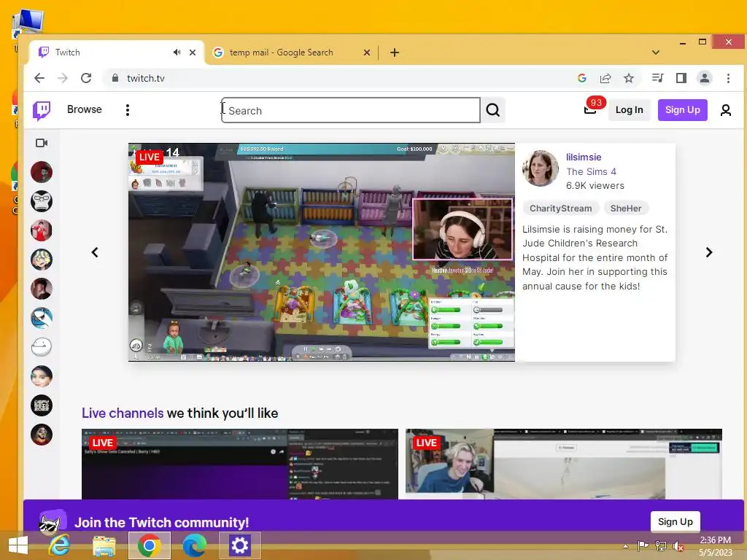This screenshot has width=747, height=560.
Task: Click the muted volume tray icon
Action: tap(678, 546)
